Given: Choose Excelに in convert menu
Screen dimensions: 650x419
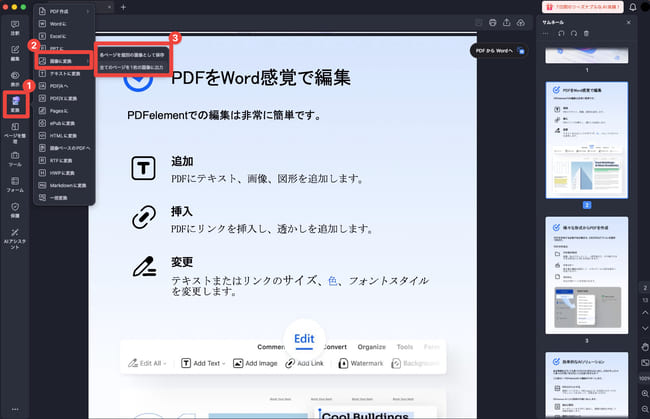Looking at the screenshot, I should point(64,36).
